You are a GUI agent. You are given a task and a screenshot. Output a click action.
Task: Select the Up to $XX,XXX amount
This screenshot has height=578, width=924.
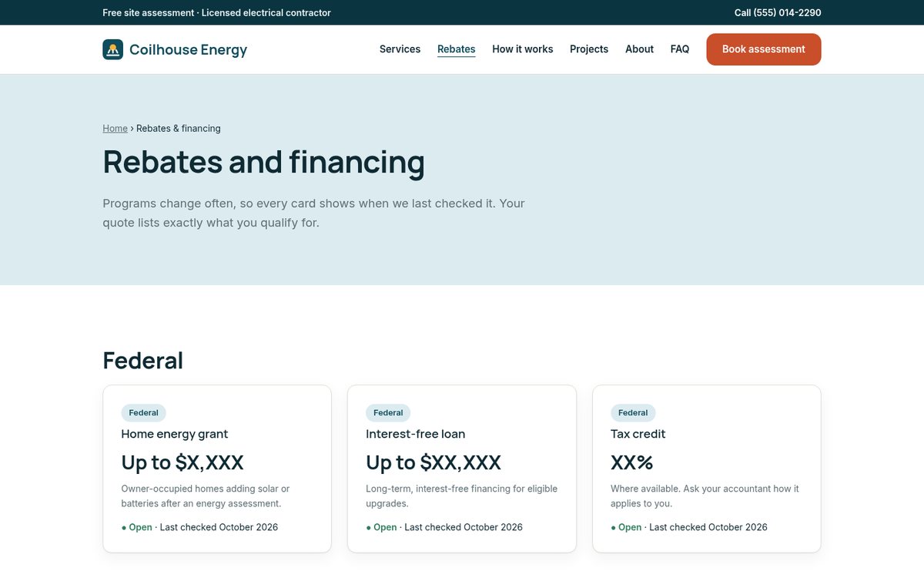point(434,462)
